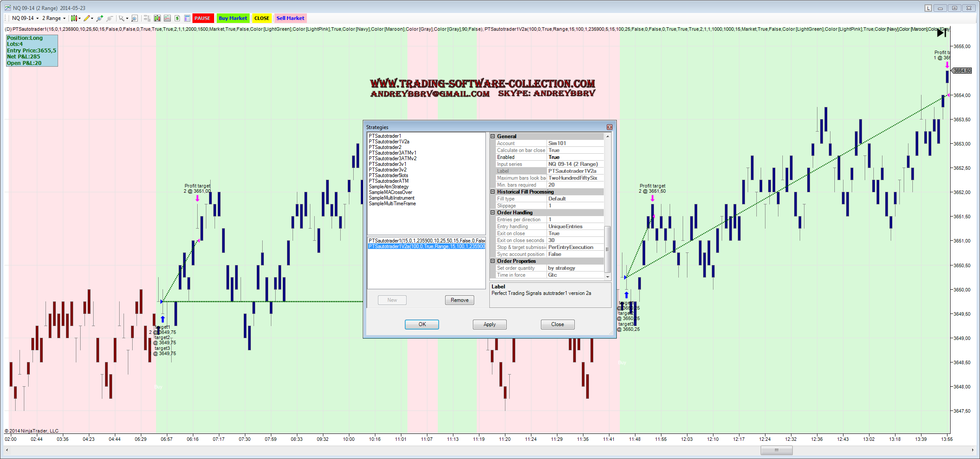Select the zoom frame magnifier icon
Screen dimensions: 980x459
pos(134,18)
